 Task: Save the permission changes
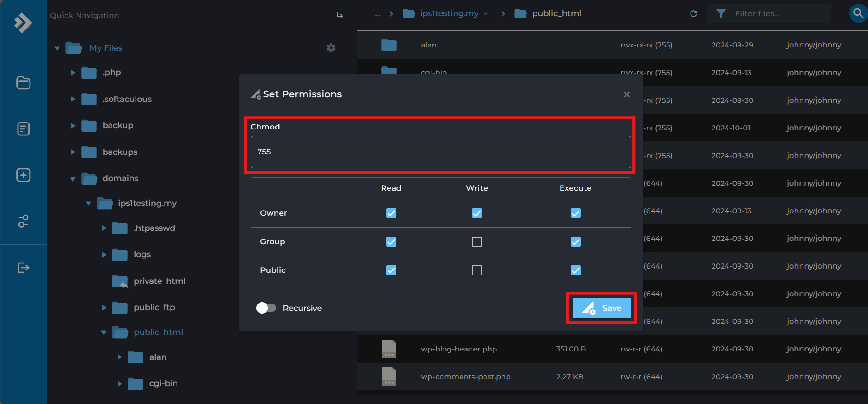[x=601, y=308]
